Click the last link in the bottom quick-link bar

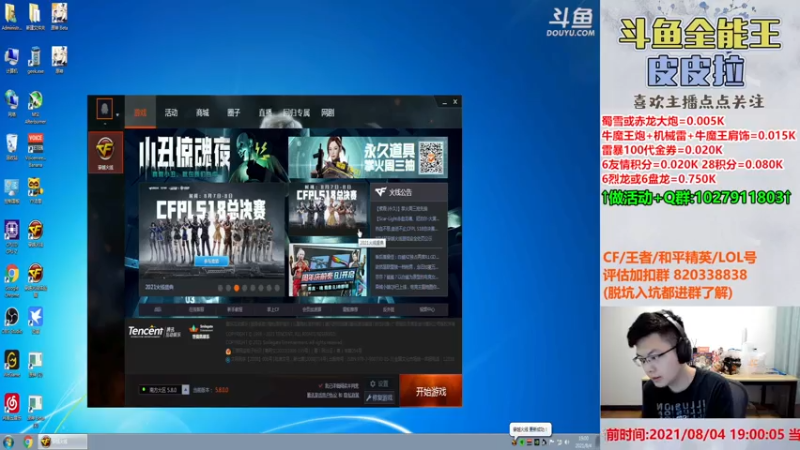(x=427, y=309)
